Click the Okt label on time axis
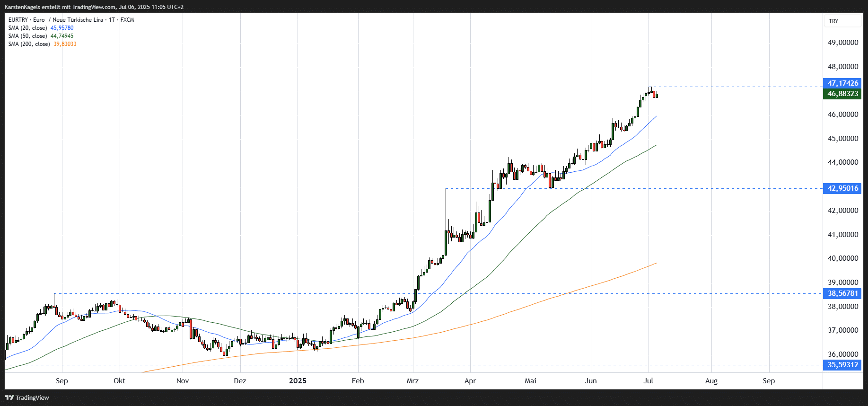The image size is (868, 406). click(x=120, y=381)
